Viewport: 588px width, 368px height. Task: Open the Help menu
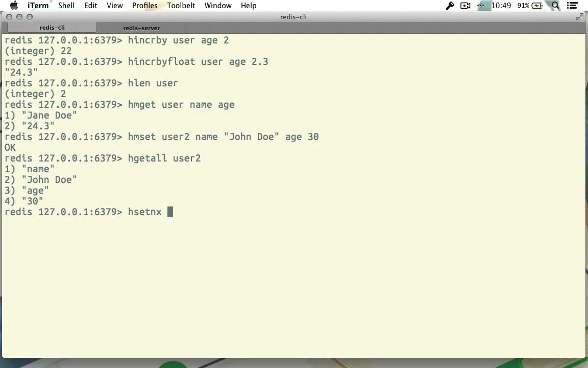249,6
